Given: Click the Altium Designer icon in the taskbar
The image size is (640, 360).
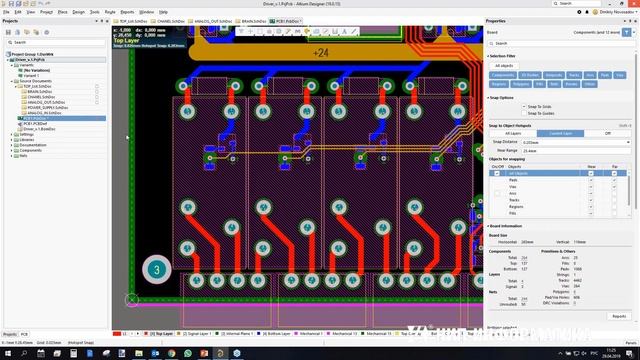Looking at the screenshot, I should point(220,353).
